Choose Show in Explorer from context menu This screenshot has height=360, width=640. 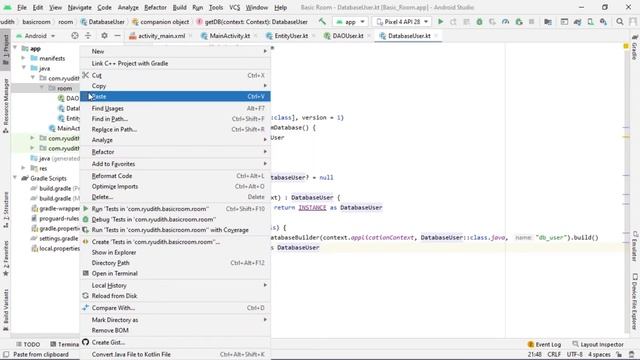pyautogui.click(x=175, y=252)
